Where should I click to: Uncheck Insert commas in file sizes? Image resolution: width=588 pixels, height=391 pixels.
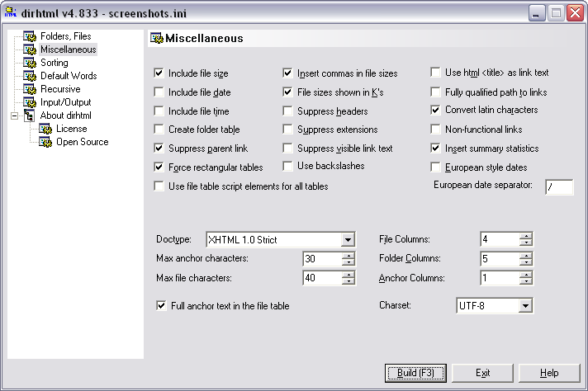click(x=287, y=73)
